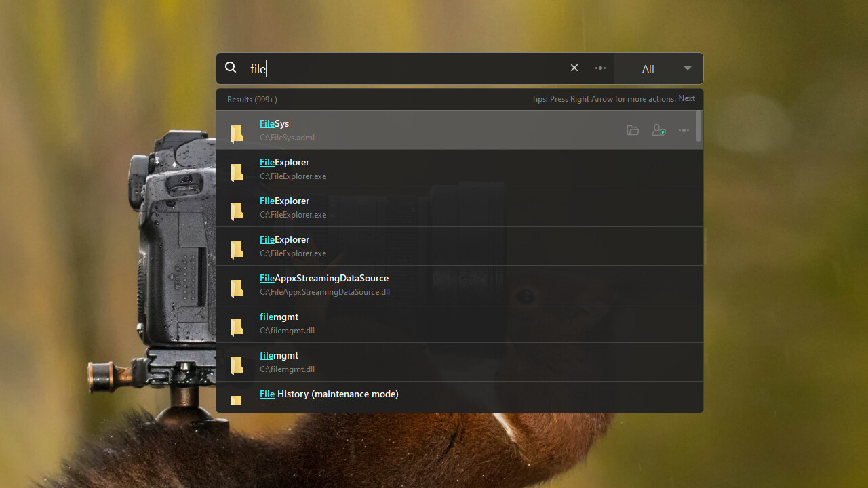Viewport: 868px width, 488px height.
Task: Click the dropdown arrow next to All
Action: click(687, 68)
